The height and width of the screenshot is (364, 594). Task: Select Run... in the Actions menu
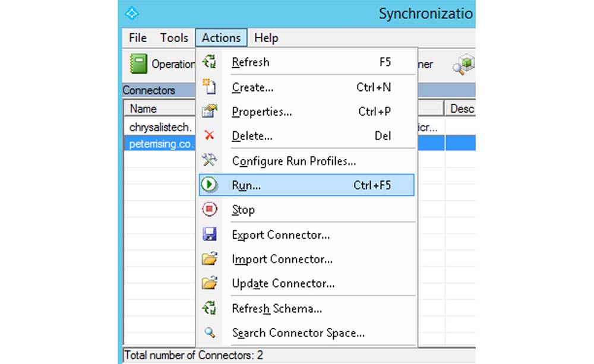307,185
